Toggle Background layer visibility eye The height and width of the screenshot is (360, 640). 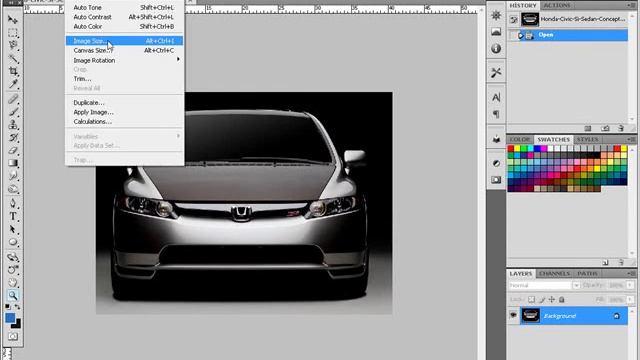point(513,315)
